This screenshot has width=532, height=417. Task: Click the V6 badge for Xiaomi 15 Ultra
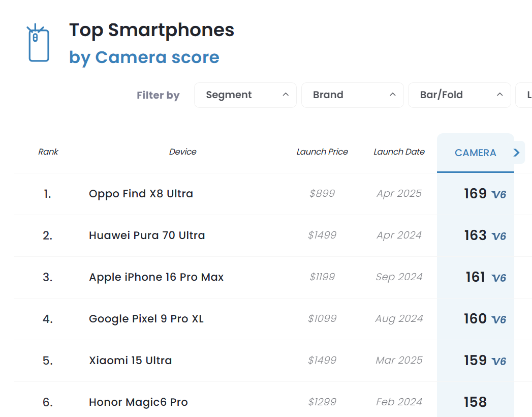pos(499,362)
